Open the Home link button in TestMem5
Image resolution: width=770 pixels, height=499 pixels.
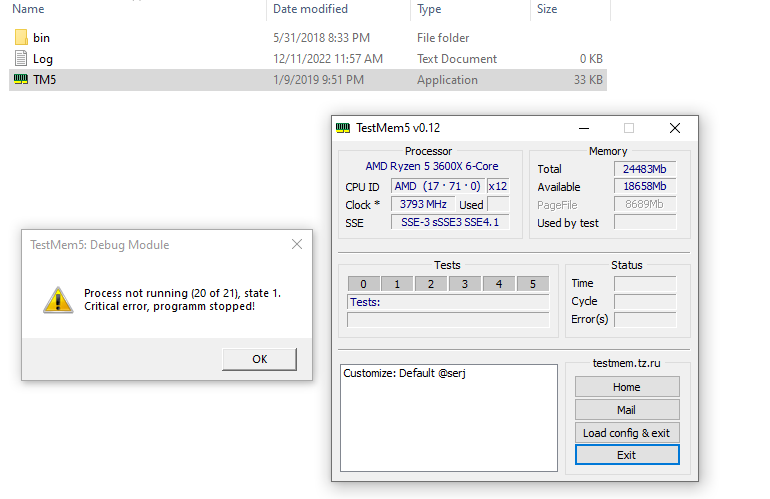[627, 387]
